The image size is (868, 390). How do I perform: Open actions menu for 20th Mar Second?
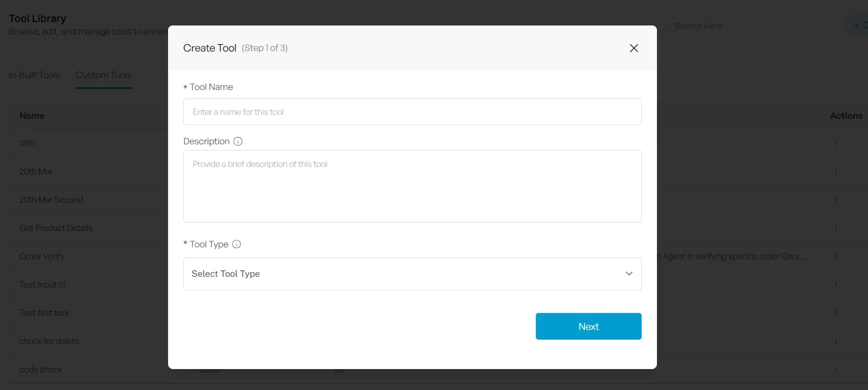click(x=835, y=200)
